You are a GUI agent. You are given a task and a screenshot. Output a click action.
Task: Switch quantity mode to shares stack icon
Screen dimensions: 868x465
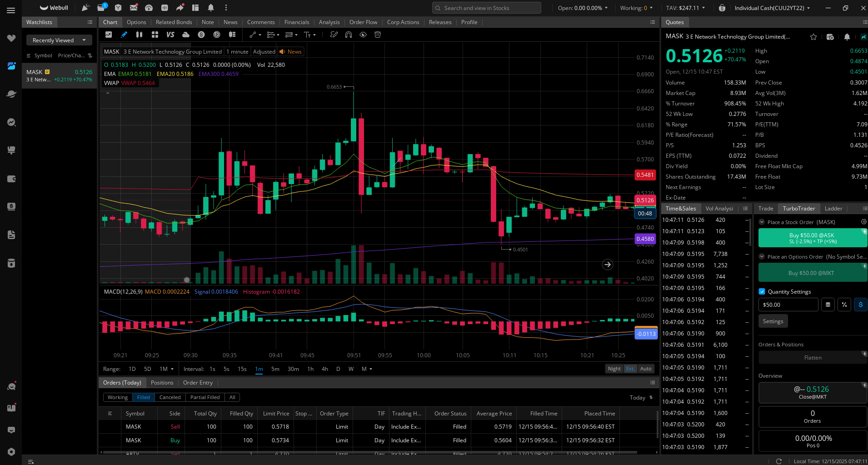coord(828,305)
